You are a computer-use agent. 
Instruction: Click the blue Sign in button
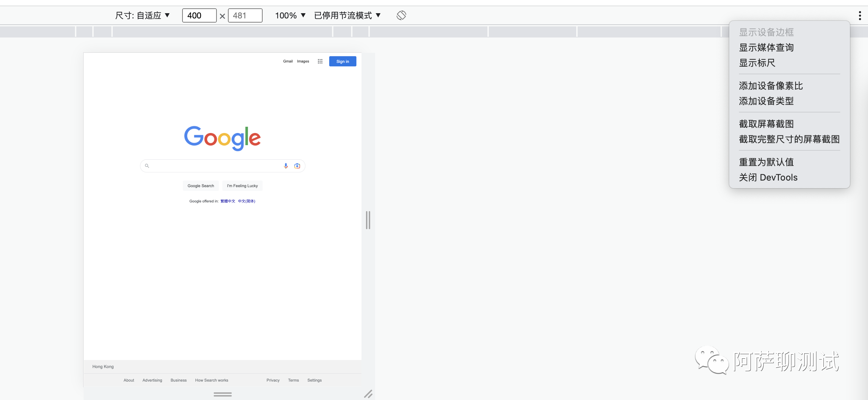(x=342, y=61)
